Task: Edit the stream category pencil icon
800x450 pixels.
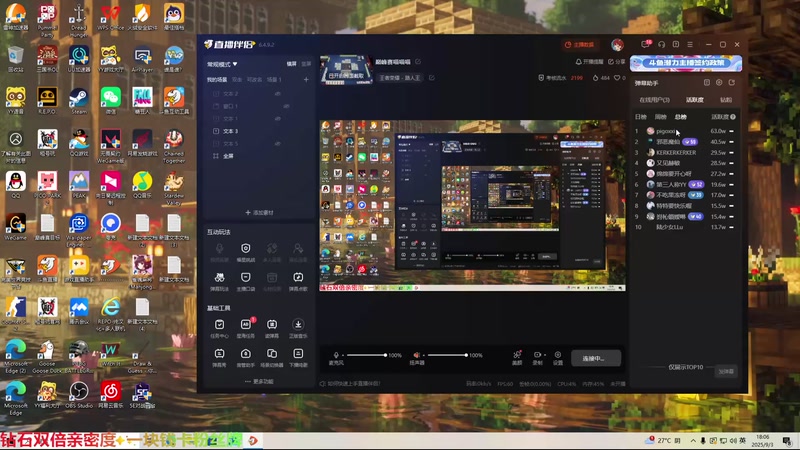Action: click(432, 78)
